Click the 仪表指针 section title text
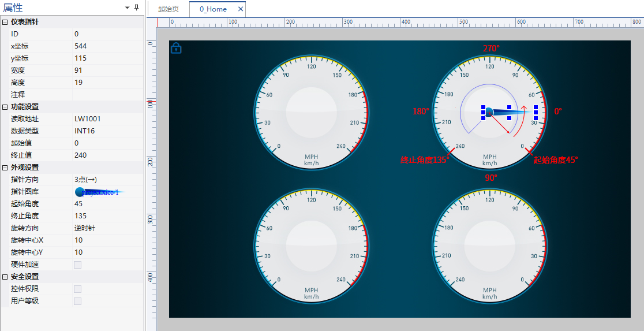 [x=25, y=22]
